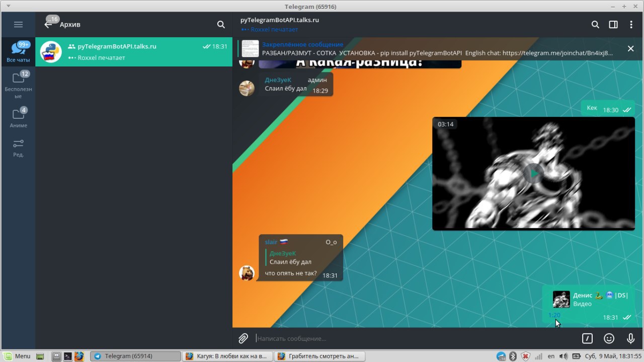Toggle the right info side panel
The height and width of the screenshot is (362, 644).
point(613,24)
